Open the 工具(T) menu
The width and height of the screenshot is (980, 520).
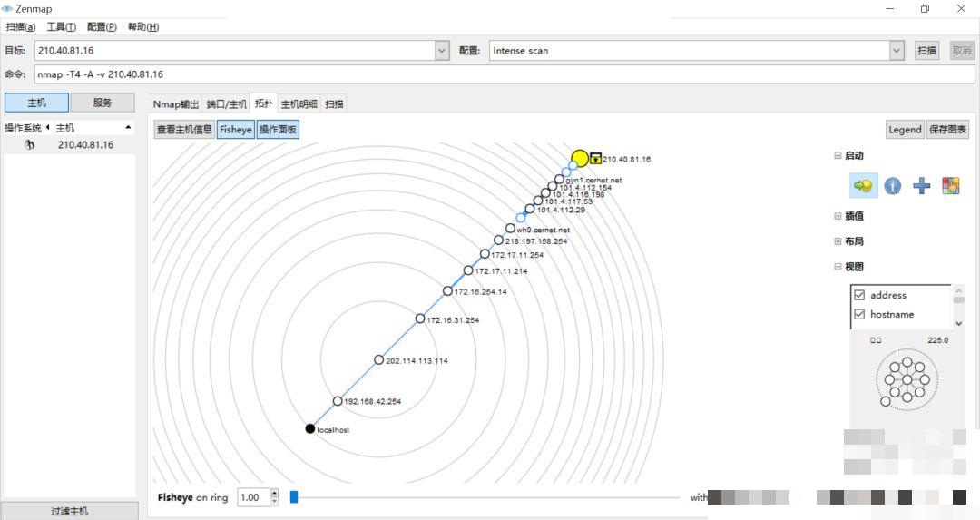[x=62, y=27]
